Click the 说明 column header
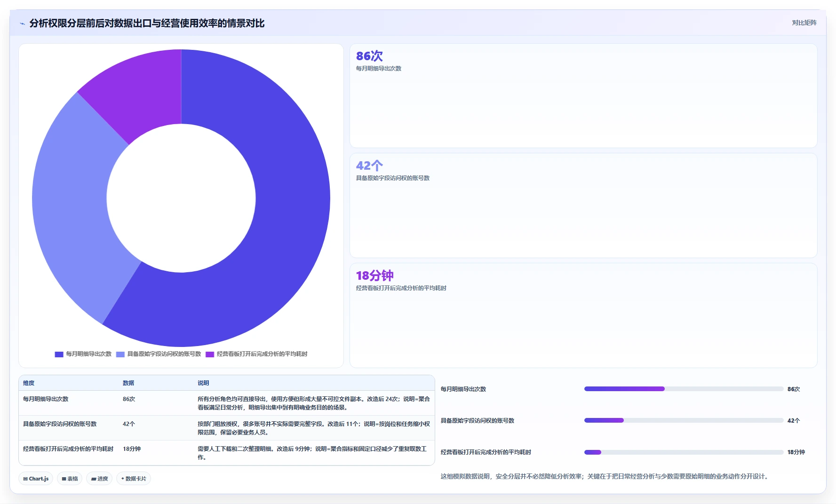836x504 pixels. click(x=203, y=383)
